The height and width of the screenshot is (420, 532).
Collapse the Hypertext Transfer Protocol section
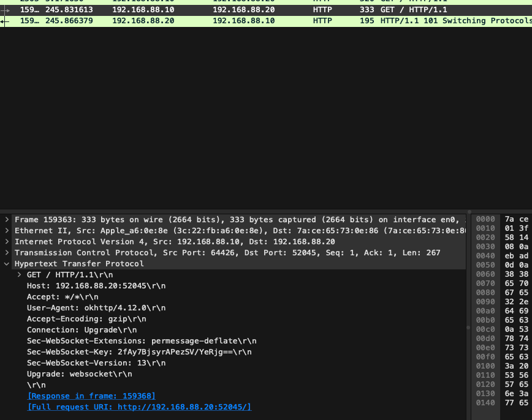coord(7,264)
